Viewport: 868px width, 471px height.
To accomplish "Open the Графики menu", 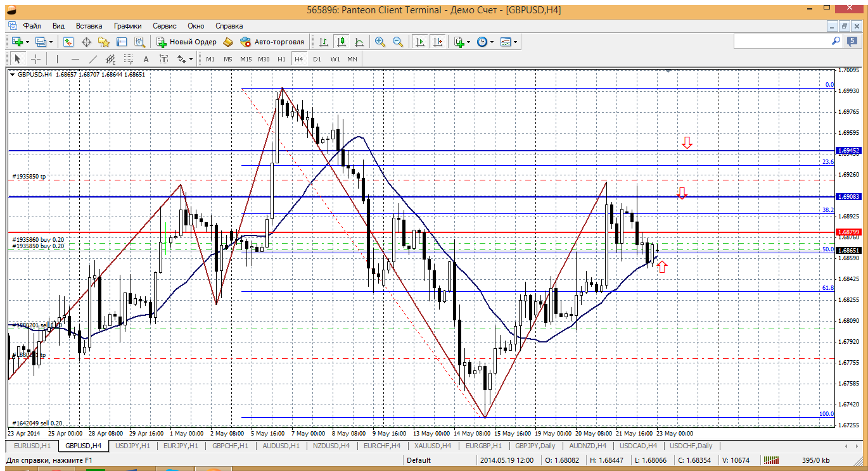I will (127, 26).
